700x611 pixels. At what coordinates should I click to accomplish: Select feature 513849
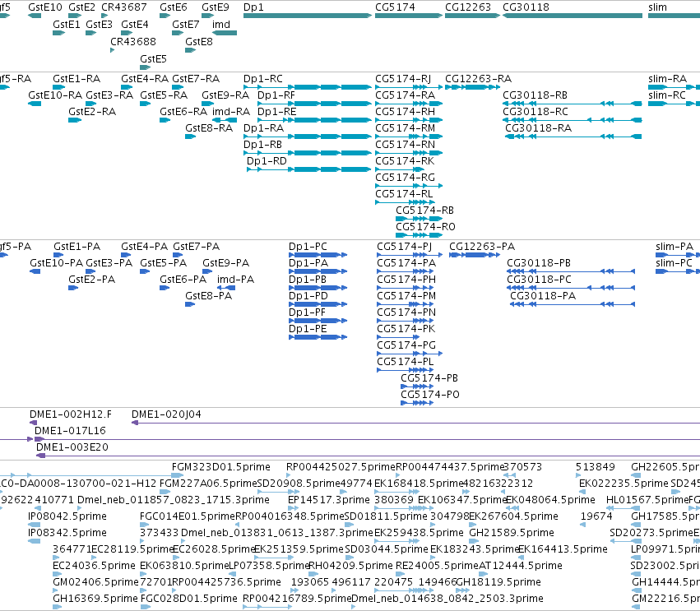pos(578,475)
